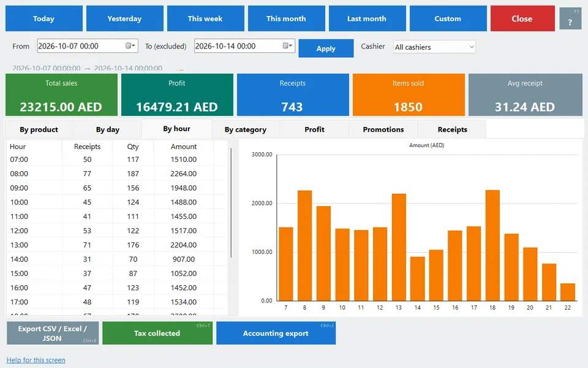Sort table by the Hour column header
The height and width of the screenshot is (368, 588).
[34, 147]
